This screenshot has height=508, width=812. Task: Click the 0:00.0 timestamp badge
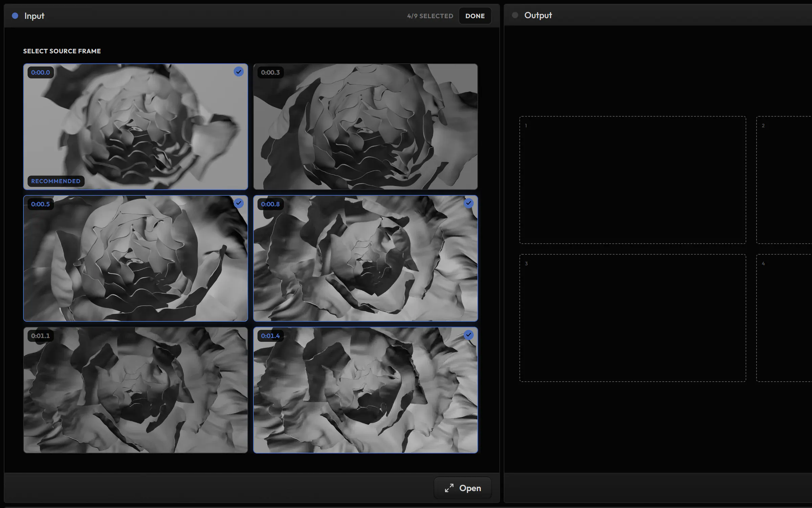point(41,72)
